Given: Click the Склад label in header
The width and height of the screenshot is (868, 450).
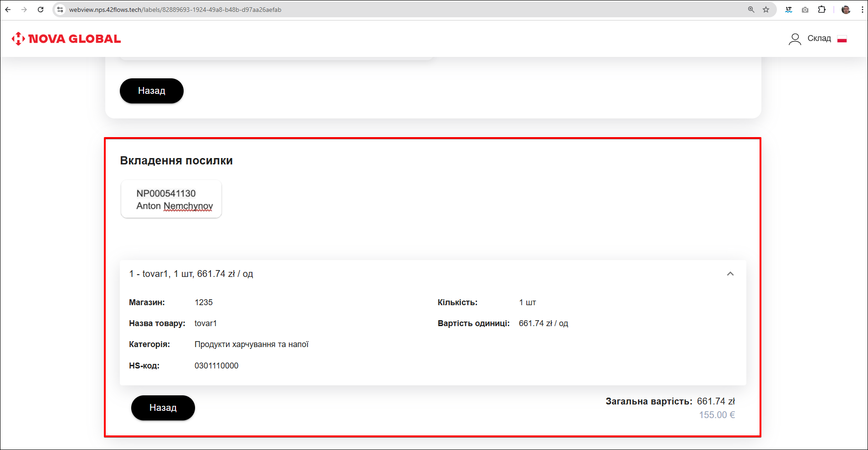Looking at the screenshot, I should click(819, 39).
